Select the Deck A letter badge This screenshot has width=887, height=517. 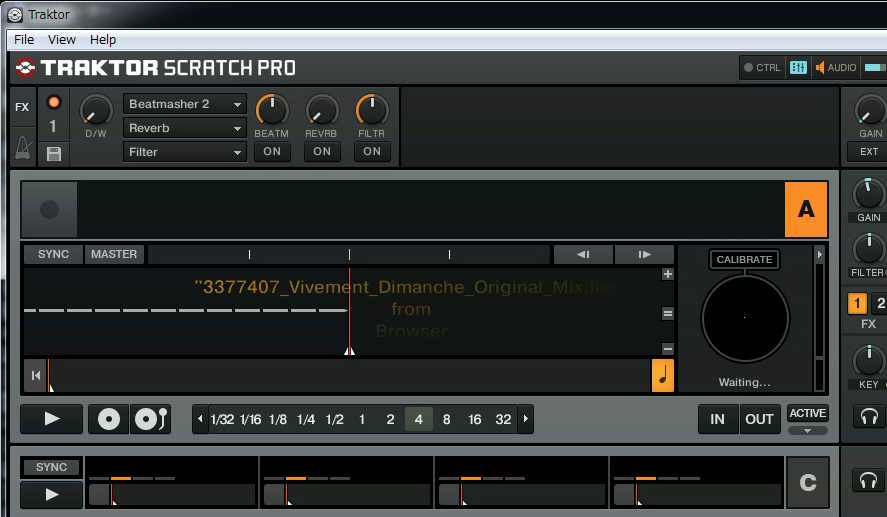(806, 209)
